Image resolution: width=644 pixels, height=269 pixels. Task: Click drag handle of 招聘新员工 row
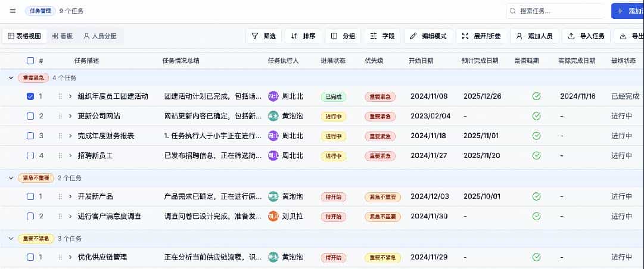click(x=60, y=155)
